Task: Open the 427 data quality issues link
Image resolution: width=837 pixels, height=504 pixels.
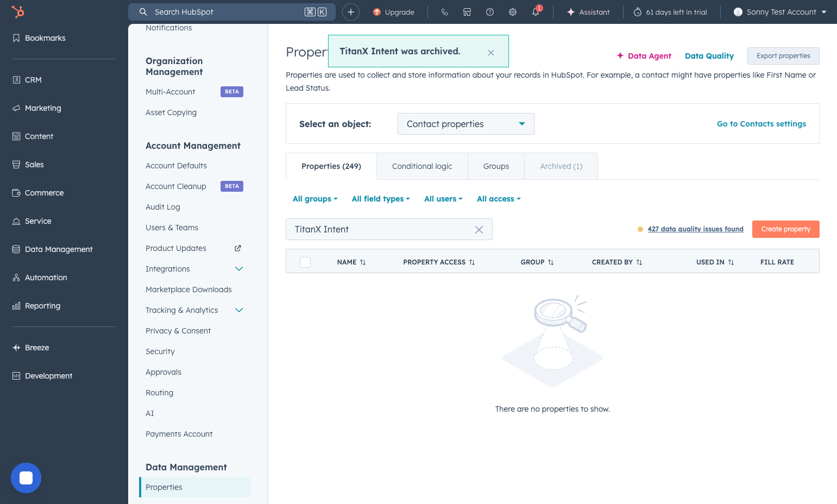Action: pos(695,229)
